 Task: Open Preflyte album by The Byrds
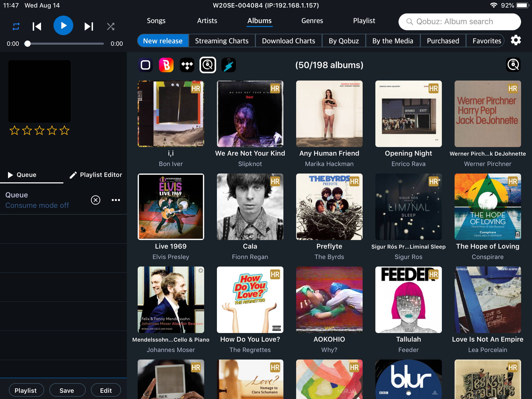tap(329, 207)
